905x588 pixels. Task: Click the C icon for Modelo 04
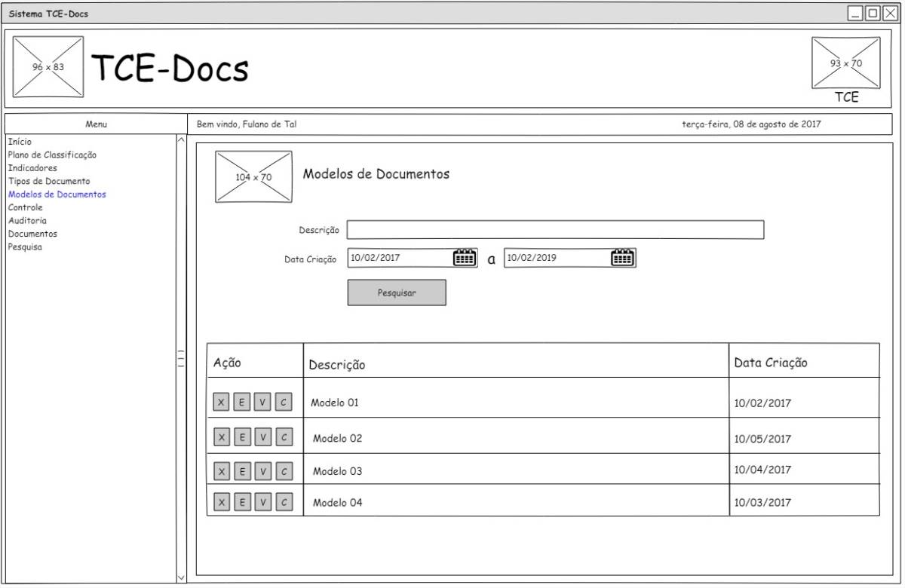284,502
